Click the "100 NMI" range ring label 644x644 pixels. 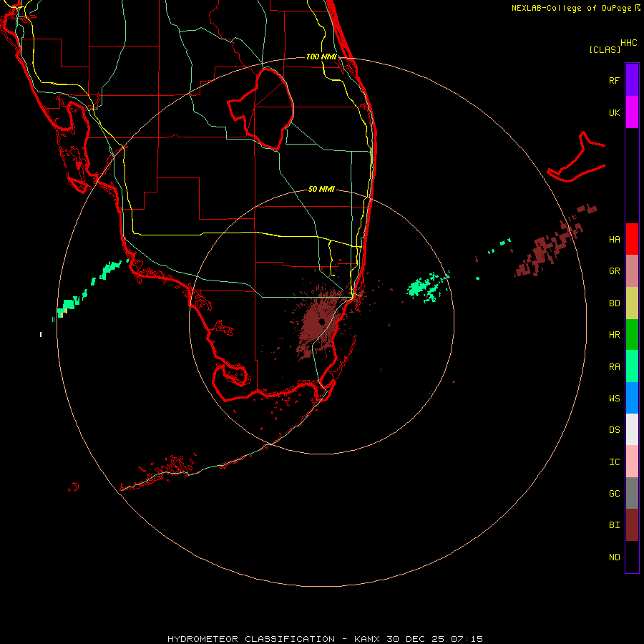pos(321,57)
